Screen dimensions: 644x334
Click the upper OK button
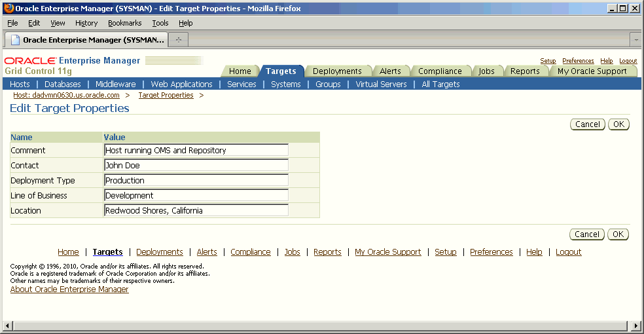(618, 124)
